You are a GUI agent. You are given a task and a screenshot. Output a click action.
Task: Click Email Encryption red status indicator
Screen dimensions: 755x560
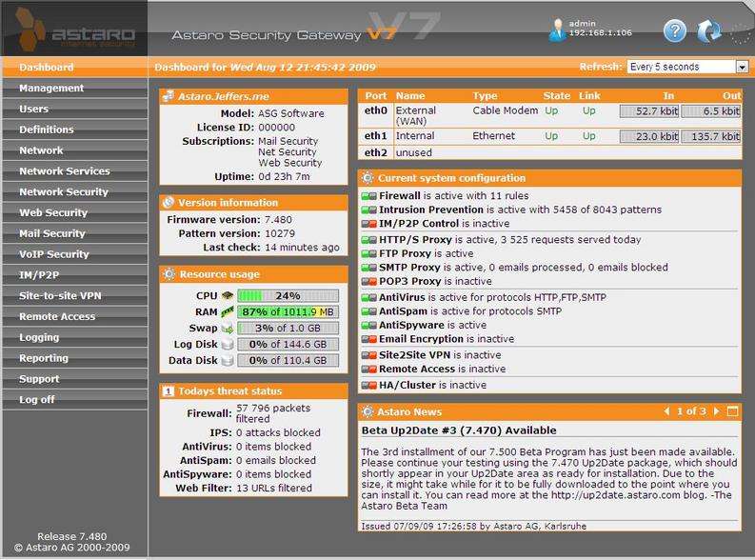point(368,339)
